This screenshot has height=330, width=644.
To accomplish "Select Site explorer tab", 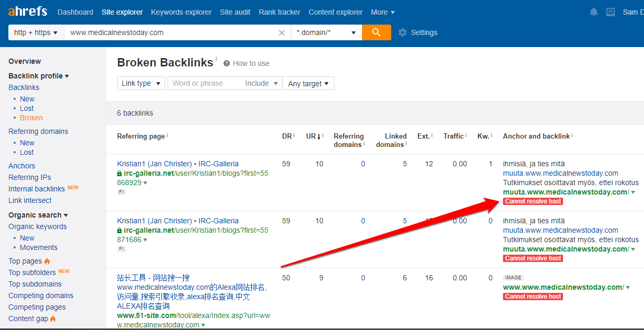I will 122,12.
